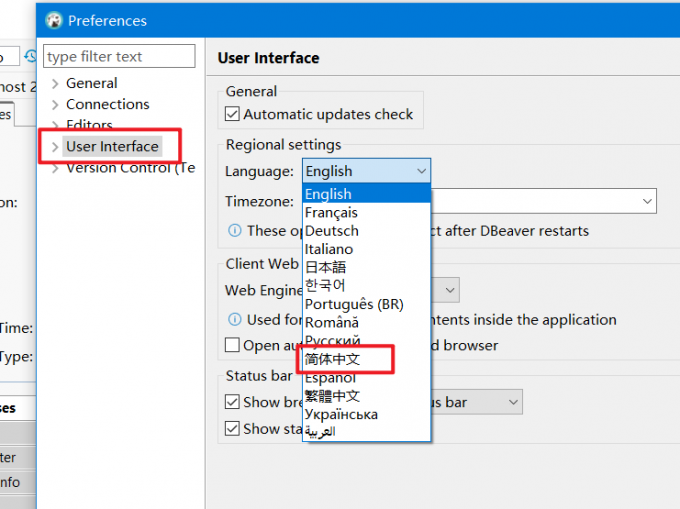Click the info icon under Web Engine
Viewport: 680px width, 509px height.
pyautogui.click(x=235, y=320)
